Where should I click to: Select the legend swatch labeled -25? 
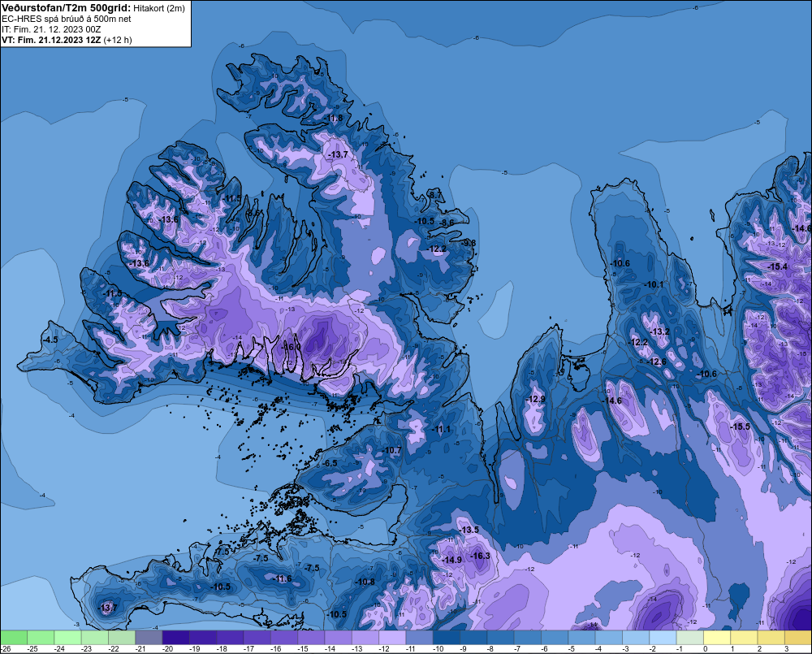[41, 638]
